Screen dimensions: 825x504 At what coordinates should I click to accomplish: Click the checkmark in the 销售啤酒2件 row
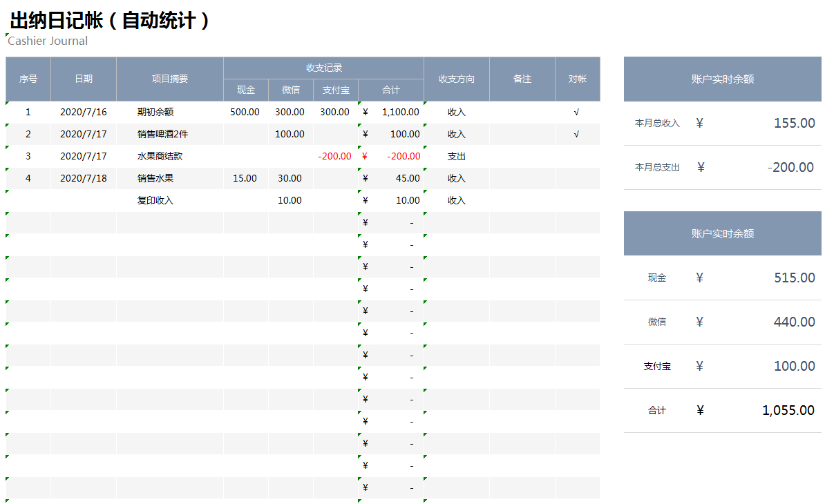click(577, 134)
